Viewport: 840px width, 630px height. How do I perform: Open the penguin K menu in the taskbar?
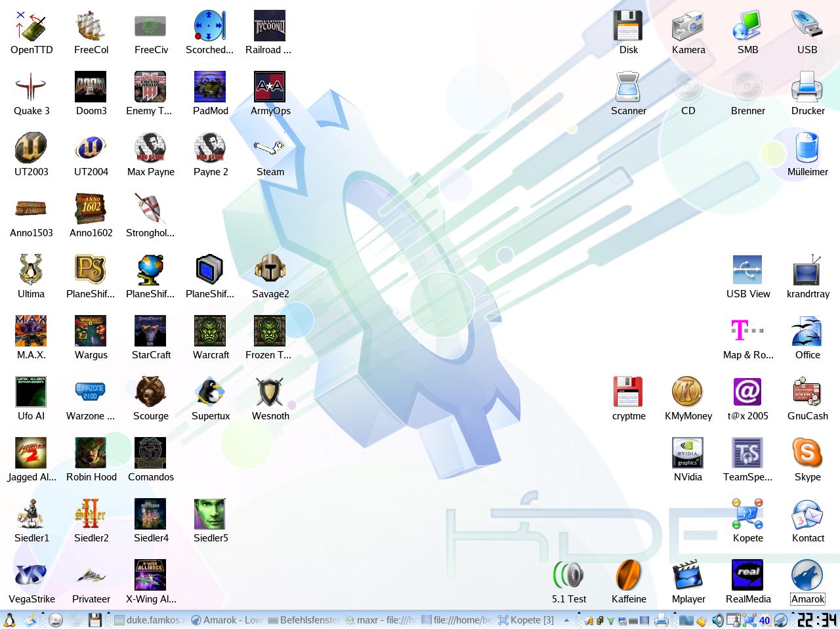[9, 619]
